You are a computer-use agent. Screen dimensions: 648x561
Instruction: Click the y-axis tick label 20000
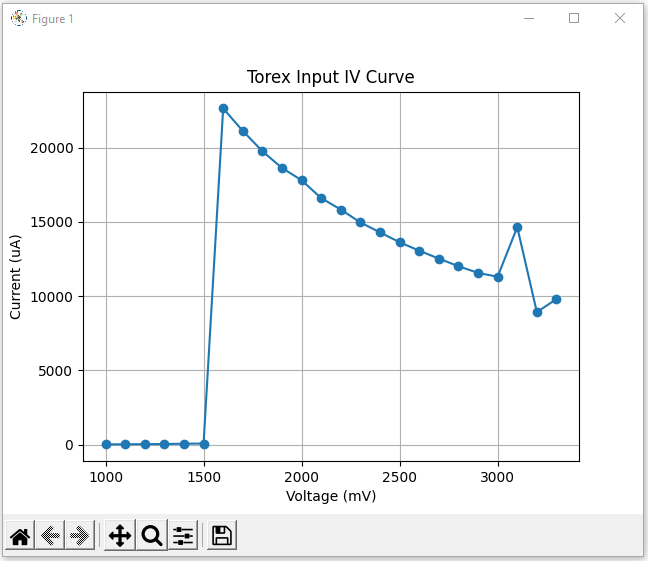point(52,148)
